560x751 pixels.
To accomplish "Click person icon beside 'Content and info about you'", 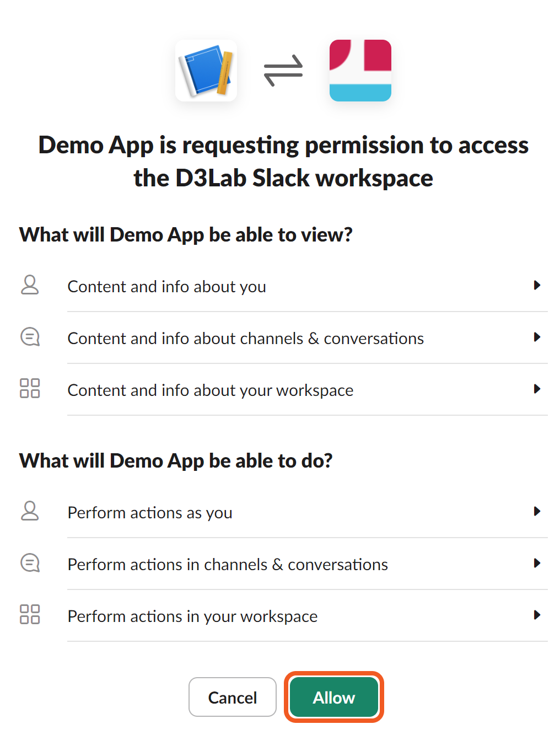I will point(30,285).
